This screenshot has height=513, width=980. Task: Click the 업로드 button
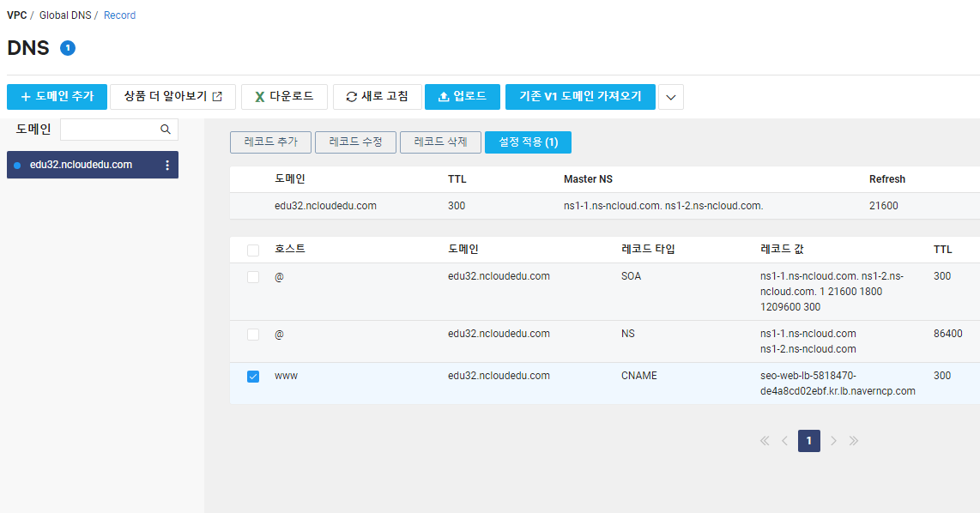point(463,97)
